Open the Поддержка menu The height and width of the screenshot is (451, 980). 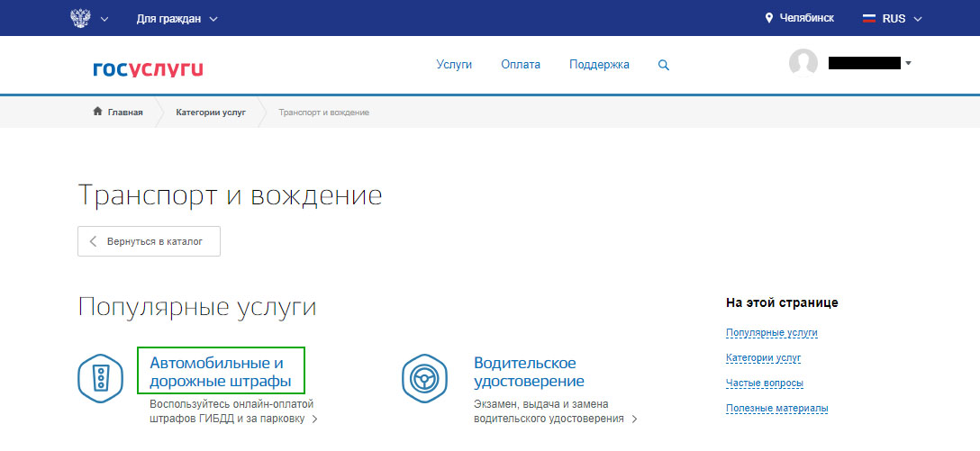(x=599, y=64)
